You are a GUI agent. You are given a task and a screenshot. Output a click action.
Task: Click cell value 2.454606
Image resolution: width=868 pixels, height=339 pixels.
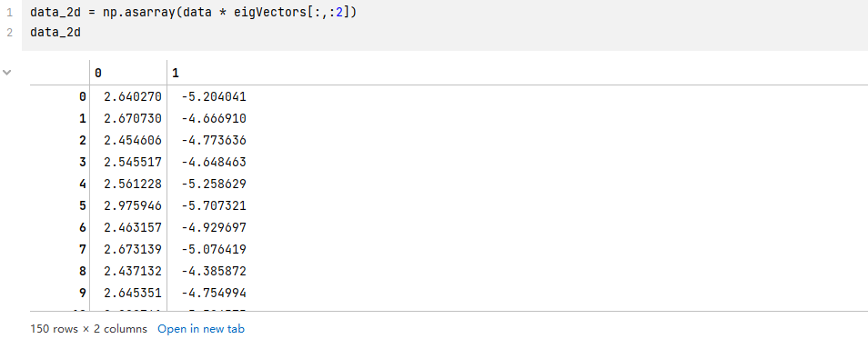point(133,141)
